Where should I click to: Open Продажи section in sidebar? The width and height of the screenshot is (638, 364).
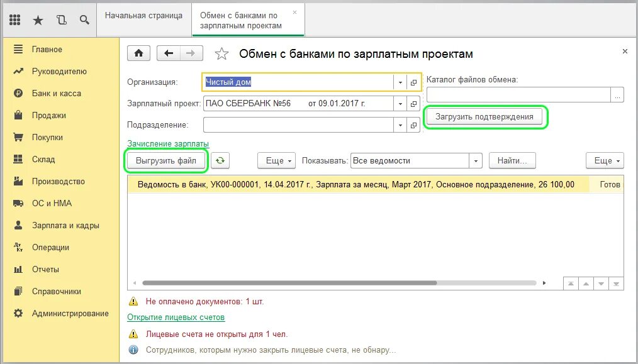[x=60, y=115]
